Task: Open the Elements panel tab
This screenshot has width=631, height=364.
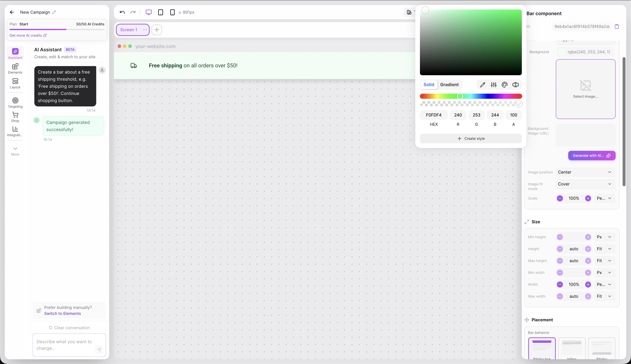Action: coord(15,68)
